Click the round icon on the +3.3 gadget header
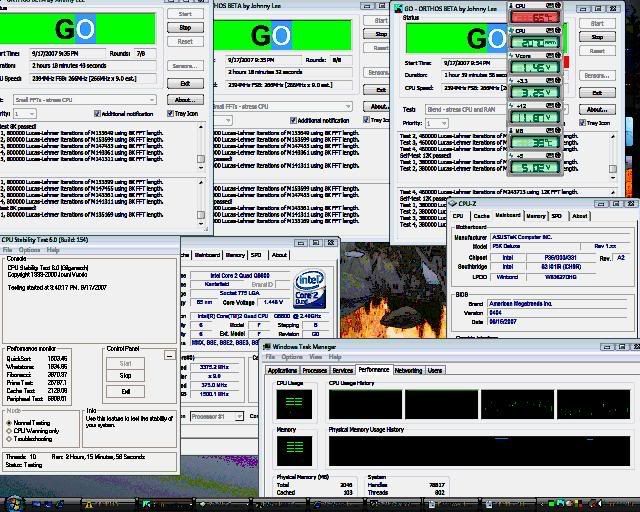The height and width of the screenshot is (512, 640). [558, 80]
